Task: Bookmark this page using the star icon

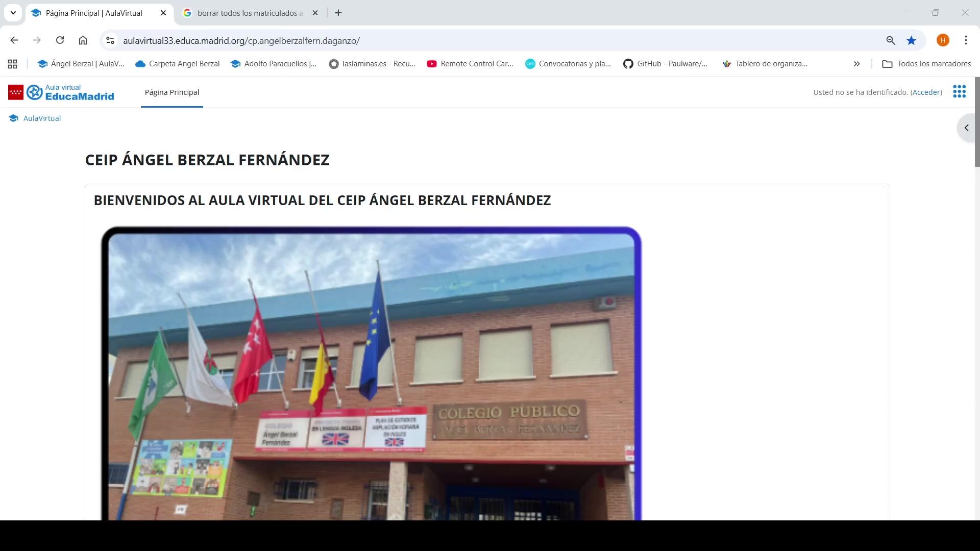Action: (x=911, y=40)
